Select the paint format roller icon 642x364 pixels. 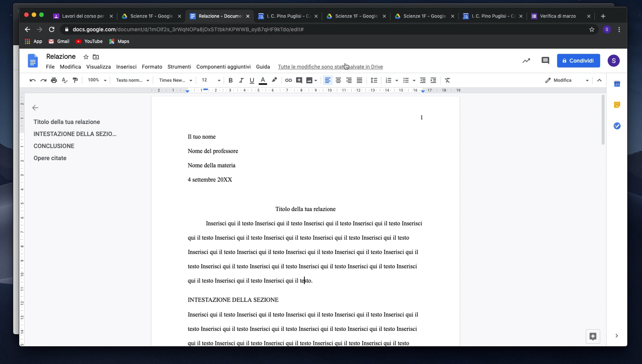pyautogui.click(x=75, y=80)
